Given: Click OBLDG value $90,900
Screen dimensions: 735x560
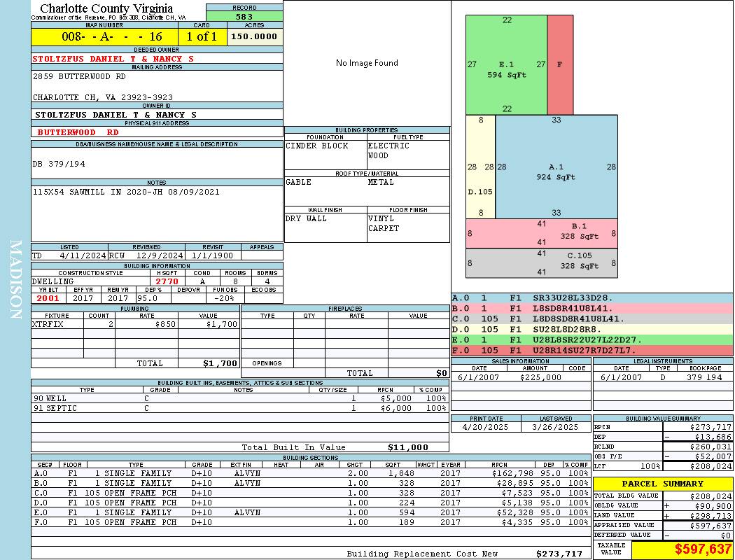Looking at the screenshot, I should pos(713,506).
